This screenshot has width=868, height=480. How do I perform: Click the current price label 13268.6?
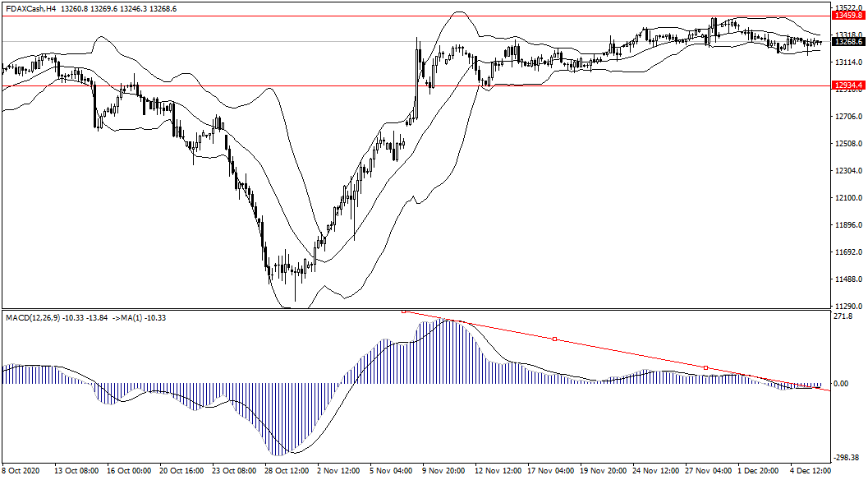click(848, 42)
